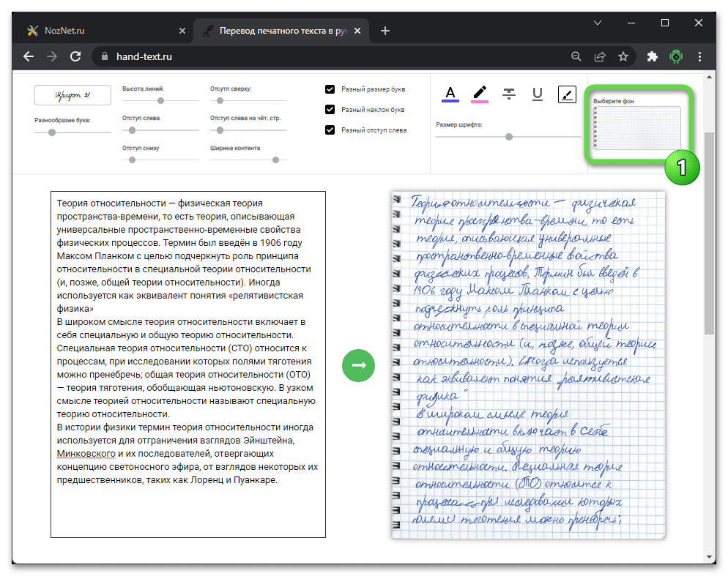
Task: Expand the tab search chevron
Action: [596, 23]
